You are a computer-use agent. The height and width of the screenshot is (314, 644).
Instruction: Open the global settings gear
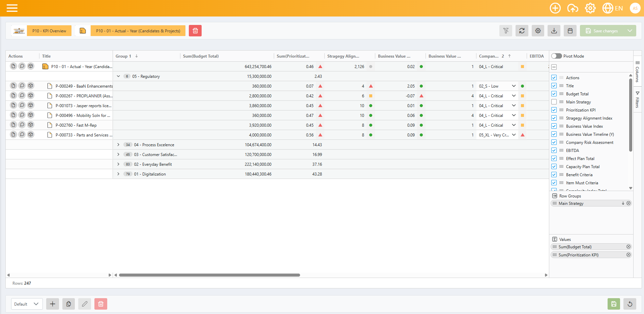click(590, 8)
